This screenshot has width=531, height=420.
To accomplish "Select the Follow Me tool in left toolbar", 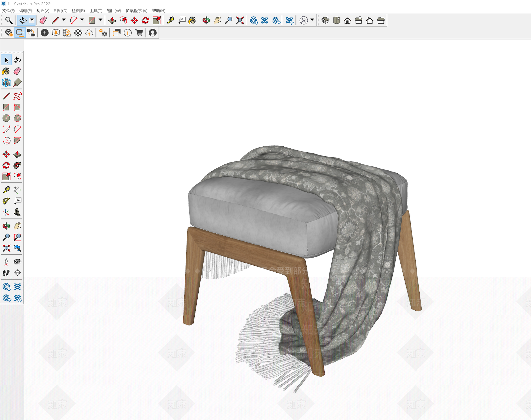I will [17, 165].
